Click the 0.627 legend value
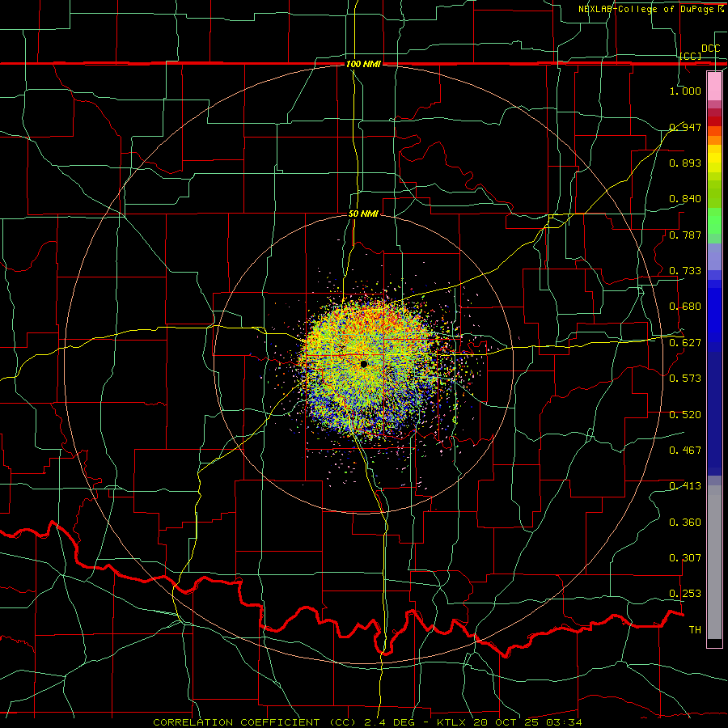 pos(685,343)
